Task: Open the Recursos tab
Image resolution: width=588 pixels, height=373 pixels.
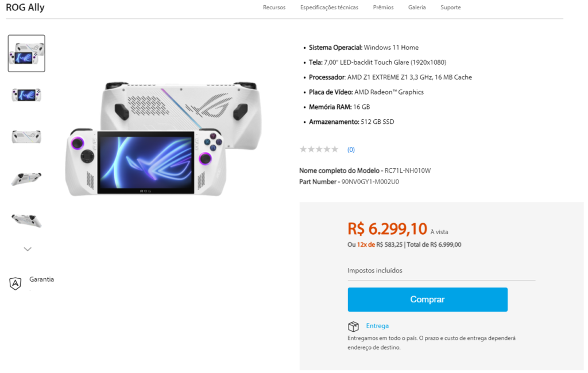Action: coord(274,7)
